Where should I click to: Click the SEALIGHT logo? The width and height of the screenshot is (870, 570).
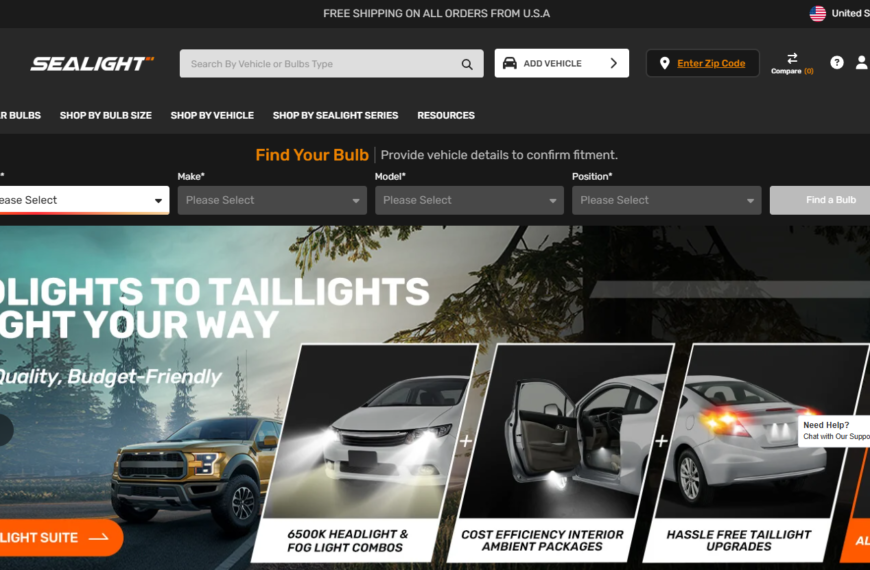pos(92,64)
